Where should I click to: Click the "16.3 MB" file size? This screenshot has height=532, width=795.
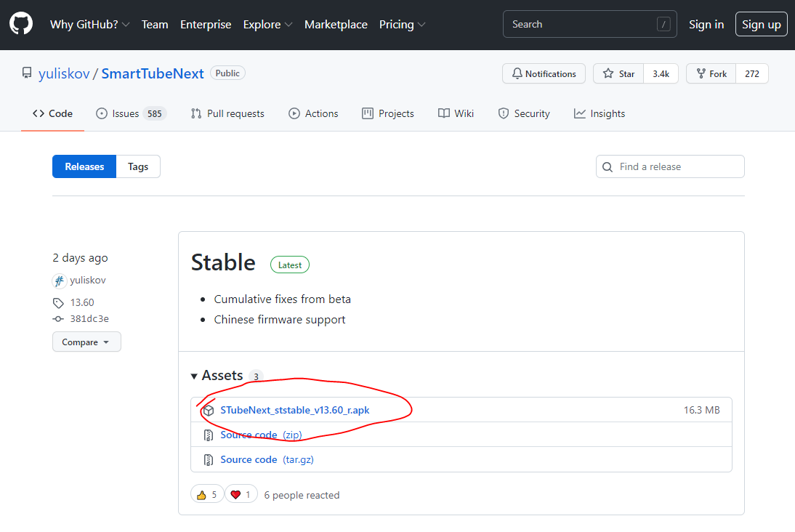701,411
